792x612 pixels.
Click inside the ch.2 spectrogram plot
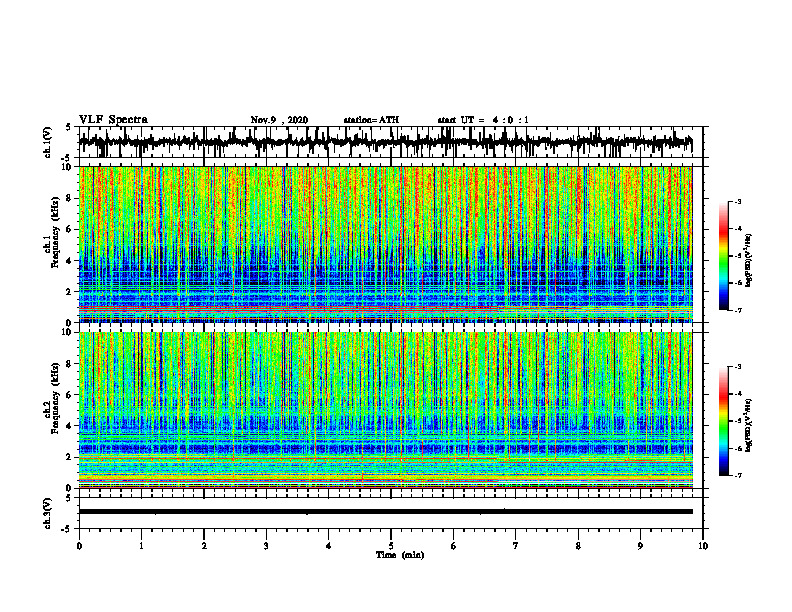pos(386,410)
